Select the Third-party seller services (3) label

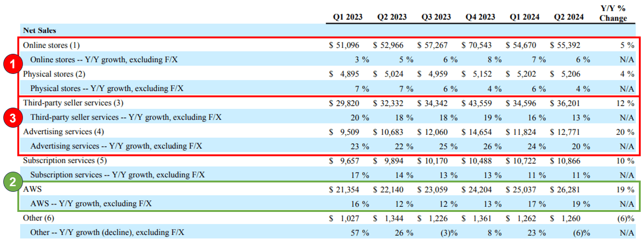point(74,102)
